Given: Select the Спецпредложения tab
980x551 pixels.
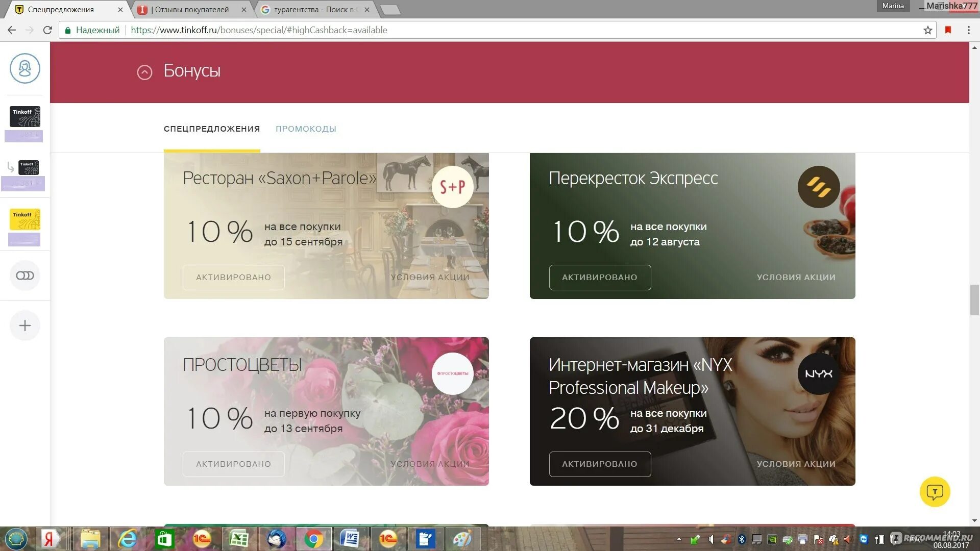Looking at the screenshot, I should coord(212,129).
